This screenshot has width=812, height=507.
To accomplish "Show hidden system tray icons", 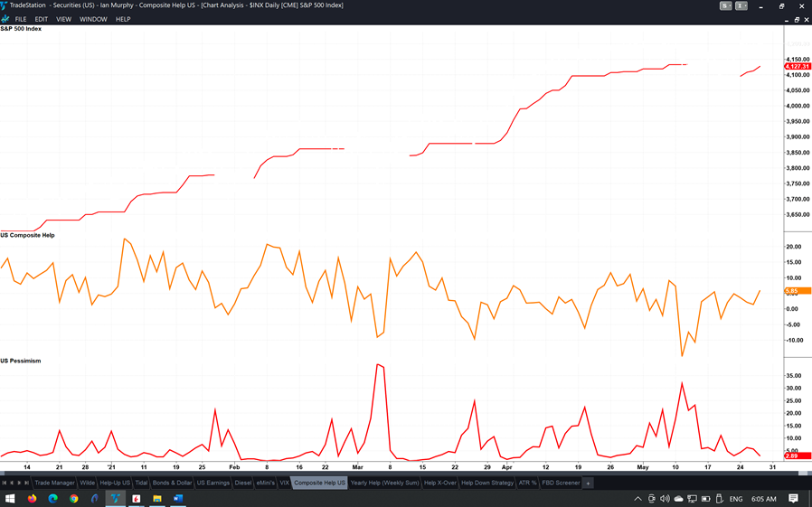I will point(637,499).
